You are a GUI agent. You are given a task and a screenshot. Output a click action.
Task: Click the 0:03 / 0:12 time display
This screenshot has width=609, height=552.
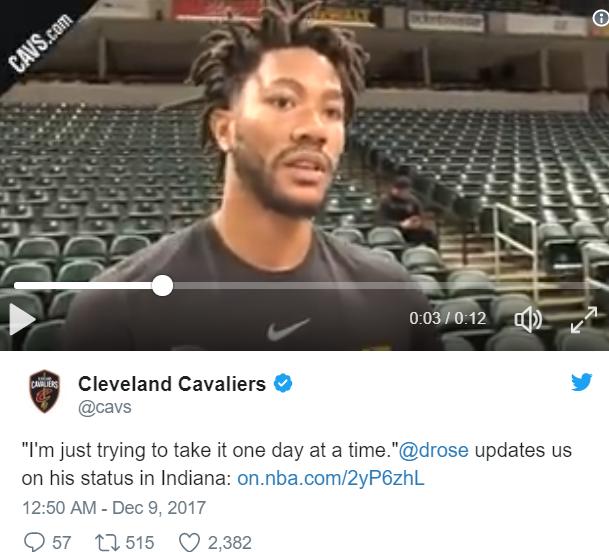point(447,319)
